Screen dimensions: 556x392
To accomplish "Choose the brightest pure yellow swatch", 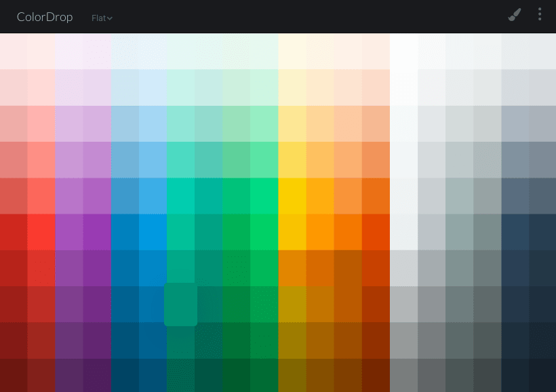I will click(292, 195).
